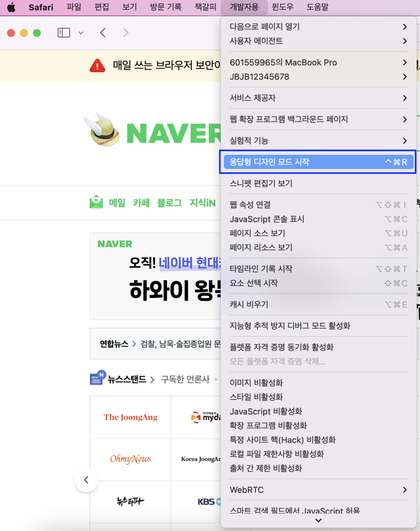Choose 요소 선택 시작

(318, 284)
